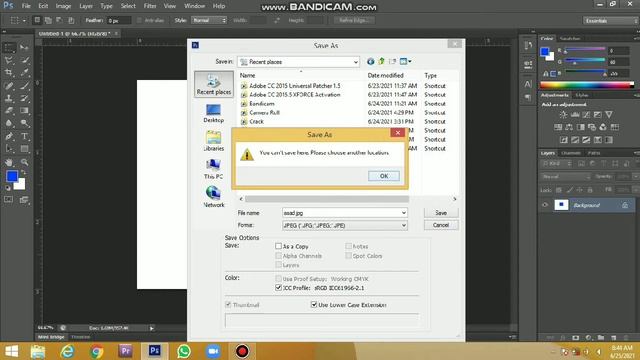Image resolution: width=640 pixels, height=360 pixels.
Task: Open the Save in location dropdown
Action: click(x=356, y=62)
